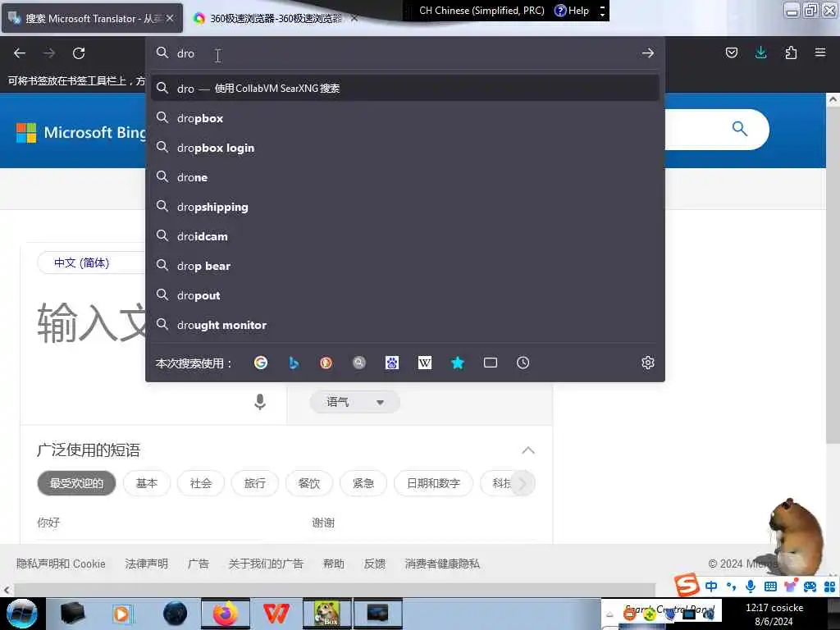Switch to the 搜索 Microsoft Translator tab
Viewport: 840px width, 630px height.
92,18
